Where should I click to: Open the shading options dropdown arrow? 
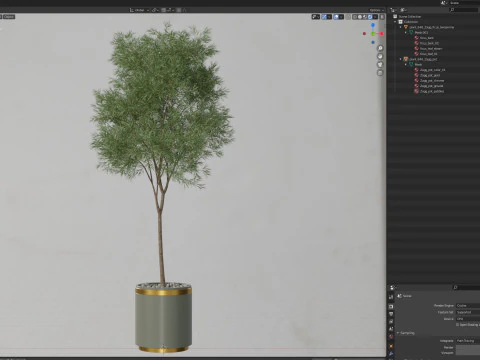pos(375,17)
